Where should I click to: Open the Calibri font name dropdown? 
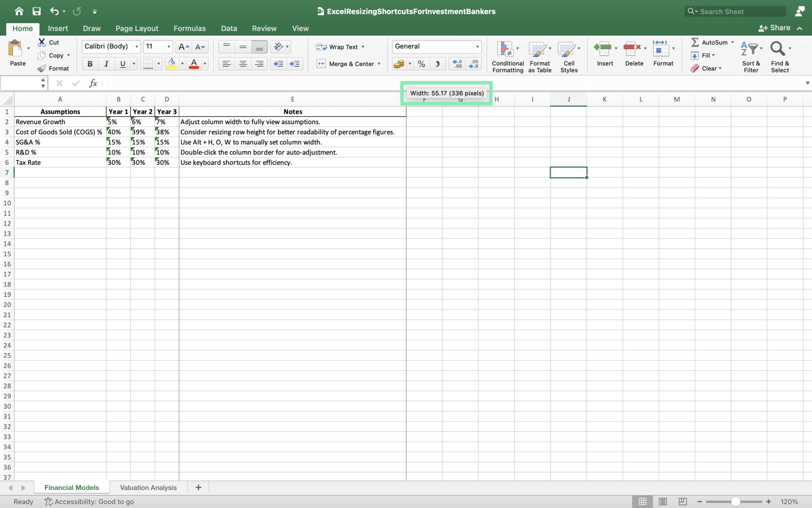[x=137, y=47]
